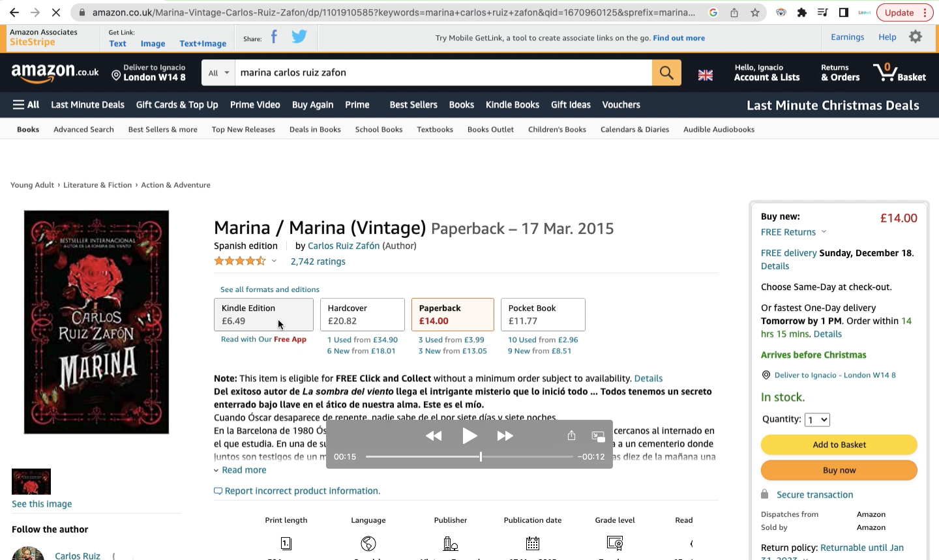Viewport: 939px width, 560px height.
Task: Rewind the video player
Action: (x=434, y=435)
